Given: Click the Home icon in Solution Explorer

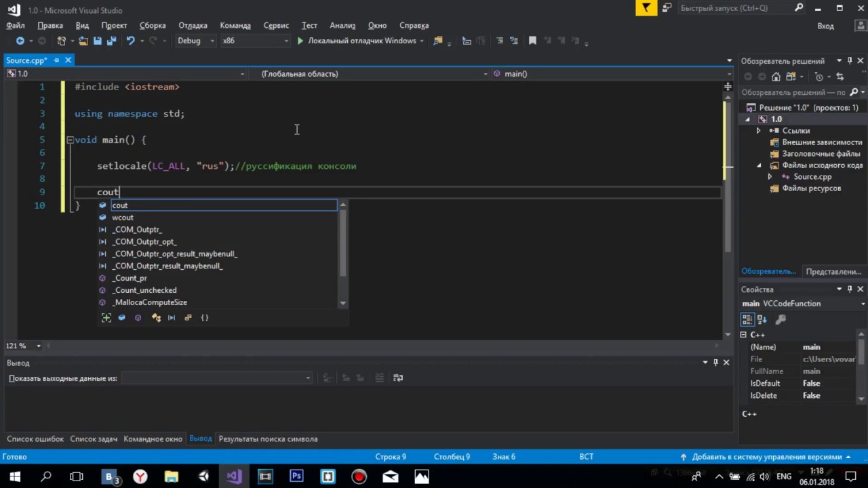Looking at the screenshot, I should click(x=776, y=77).
